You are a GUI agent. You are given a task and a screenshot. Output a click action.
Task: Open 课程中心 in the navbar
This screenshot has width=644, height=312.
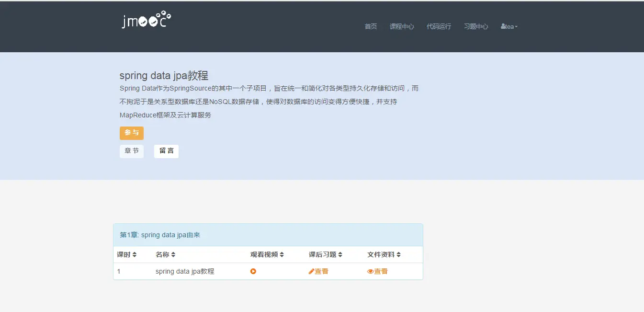tap(402, 26)
